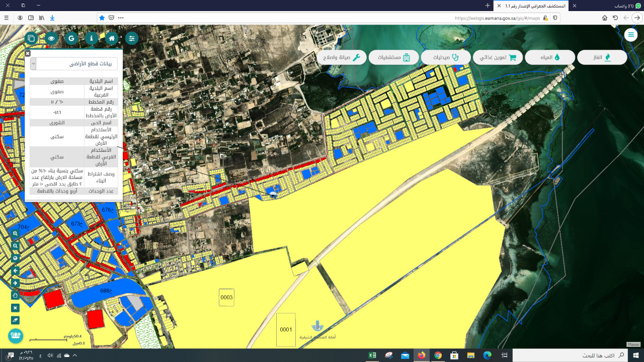Click the eraser clear tool

click(15, 320)
